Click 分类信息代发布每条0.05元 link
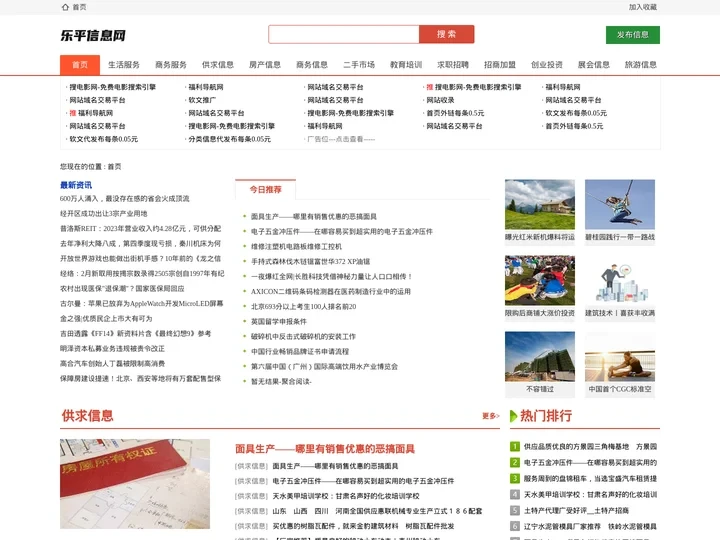Viewport: 720px width, 540px height. point(230,139)
